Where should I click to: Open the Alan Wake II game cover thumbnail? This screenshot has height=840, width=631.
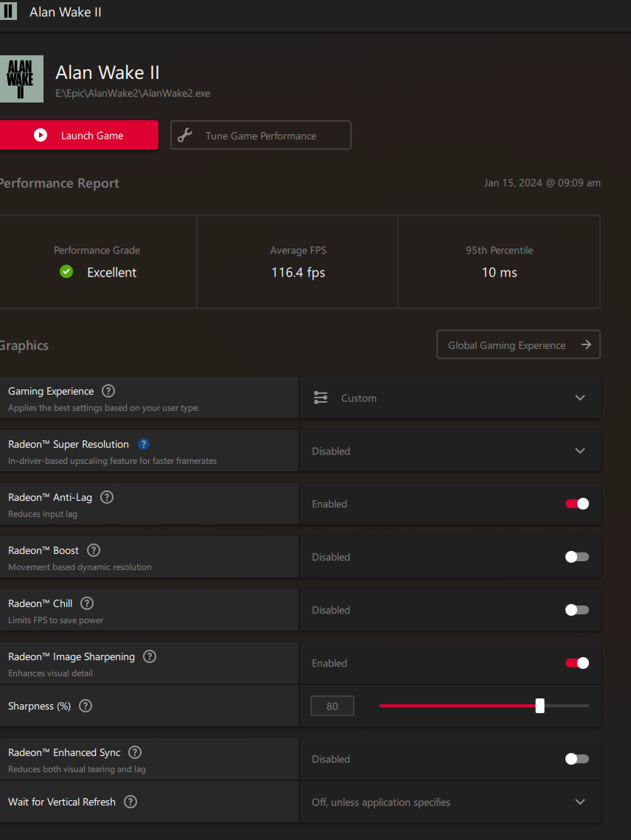coord(21,79)
